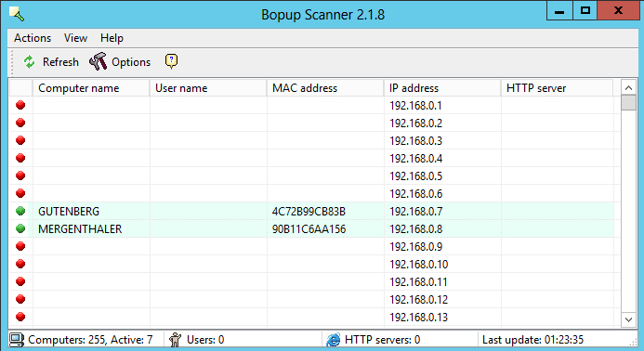Click red status dot for 192.168.0.11
The width and height of the screenshot is (644, 351).
click(x=20, y=281)
